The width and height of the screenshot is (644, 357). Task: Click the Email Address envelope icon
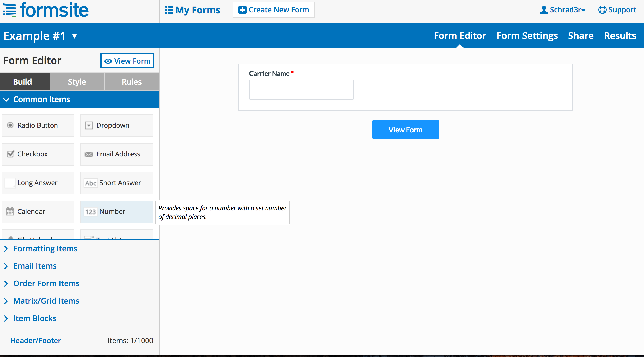(89, 154)
